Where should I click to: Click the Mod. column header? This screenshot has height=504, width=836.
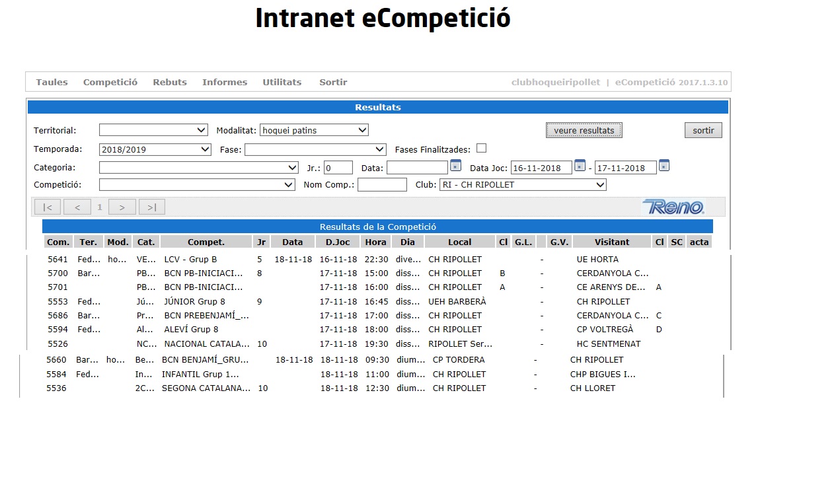tap(118, 242)
